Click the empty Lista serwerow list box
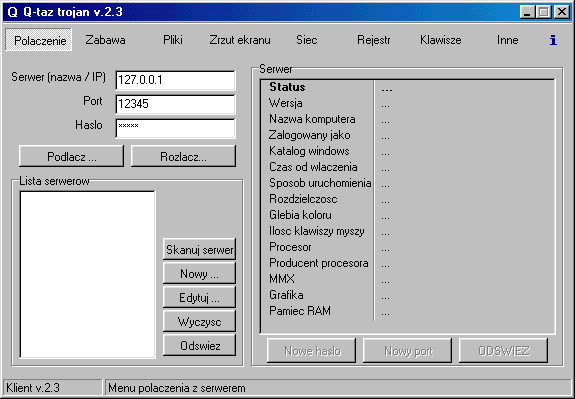This screenshot has height=399, width=575. (88, 274)
